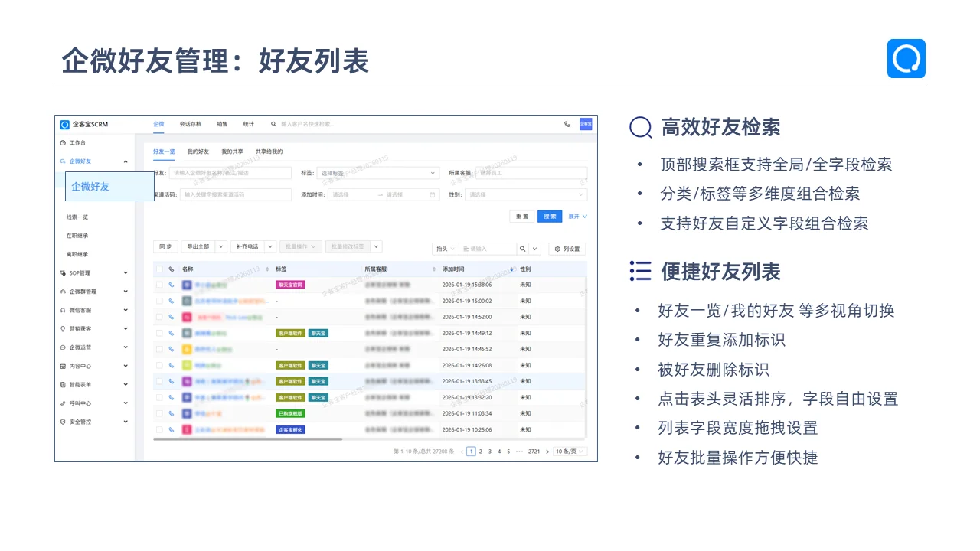
Task: Open the 10条/页 page size dropdown
Action: (570, 452)
